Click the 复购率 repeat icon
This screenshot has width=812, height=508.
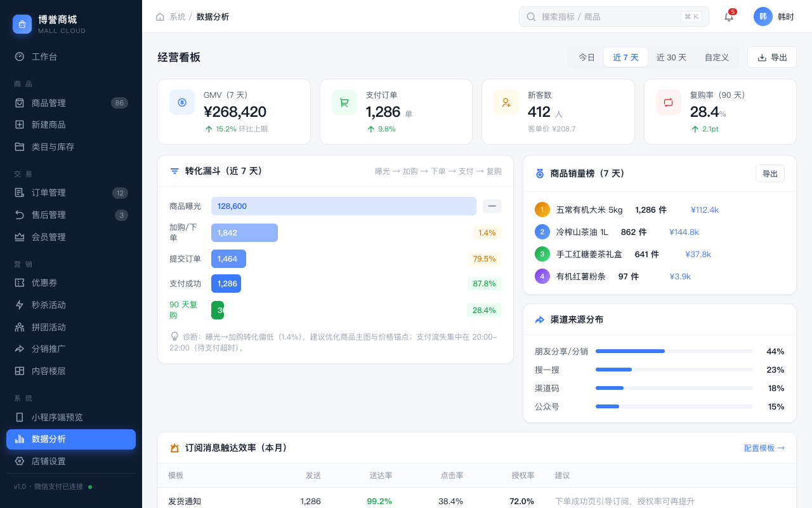tap(669, 102)
